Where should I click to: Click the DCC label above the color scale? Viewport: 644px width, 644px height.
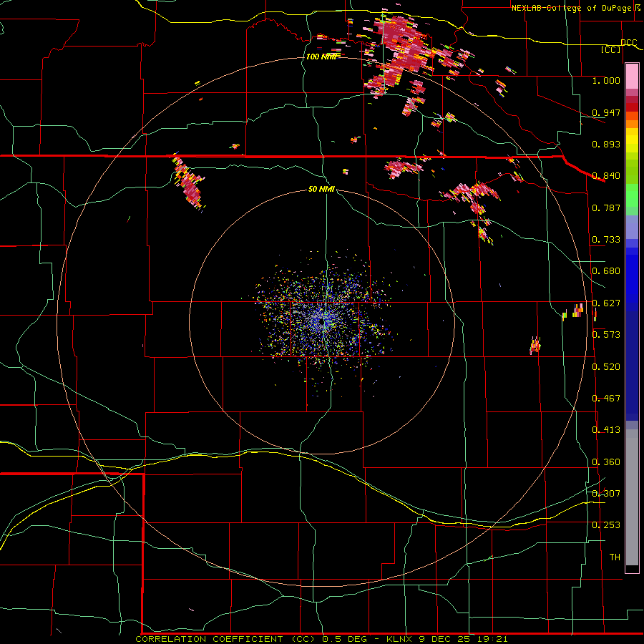629,43
